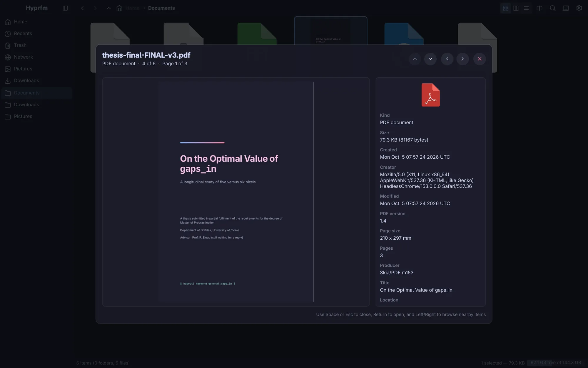Open the search tool
This screenshot has height=368, width=588.
[x=553, y=8]
